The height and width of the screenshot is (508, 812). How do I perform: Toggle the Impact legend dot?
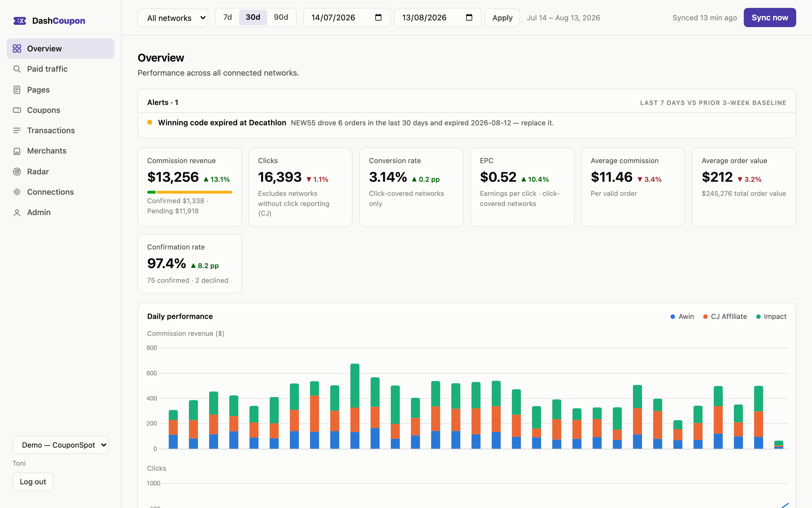(x=758, y=316)
